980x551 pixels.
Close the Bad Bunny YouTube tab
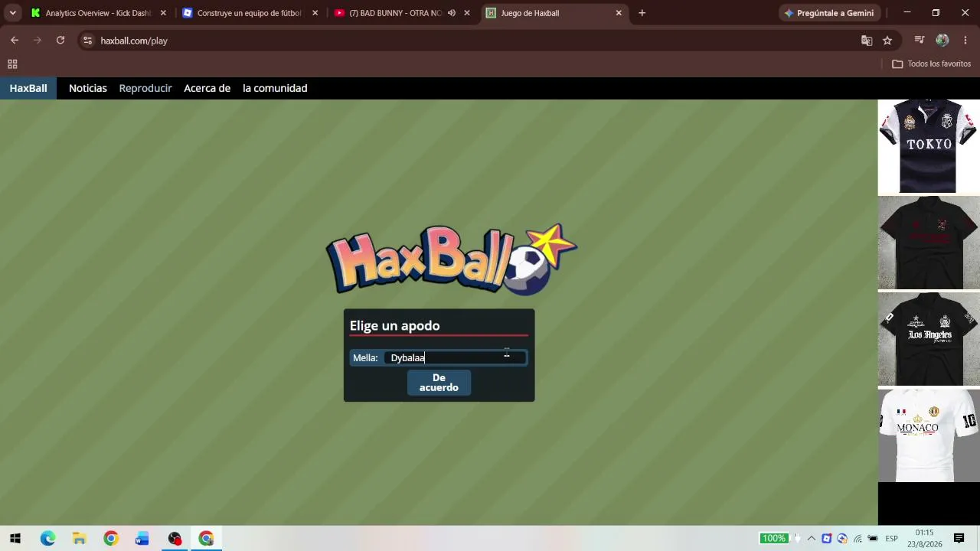coord(467,13)
